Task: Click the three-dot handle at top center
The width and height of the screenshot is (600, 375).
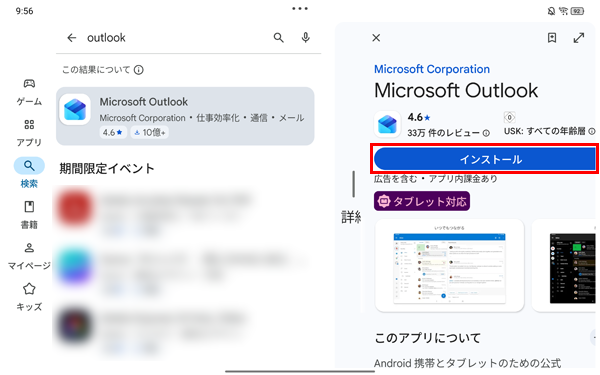Action: (x=300, y=8)
